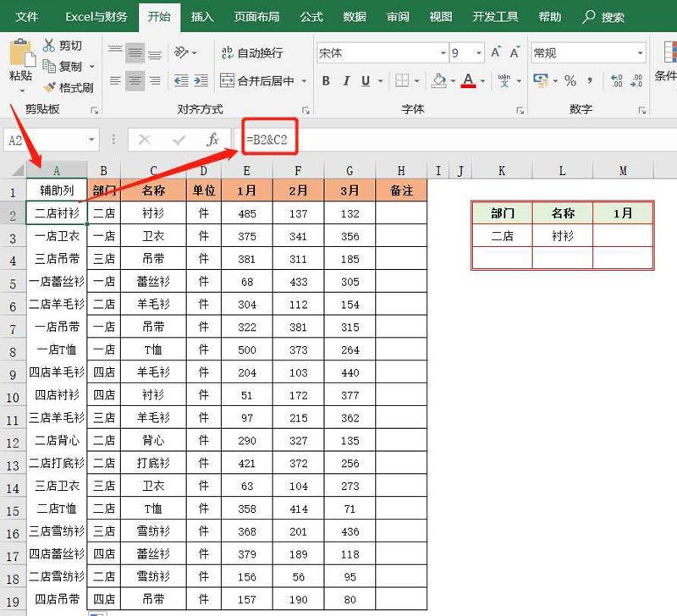Increase decimal places

617,80
